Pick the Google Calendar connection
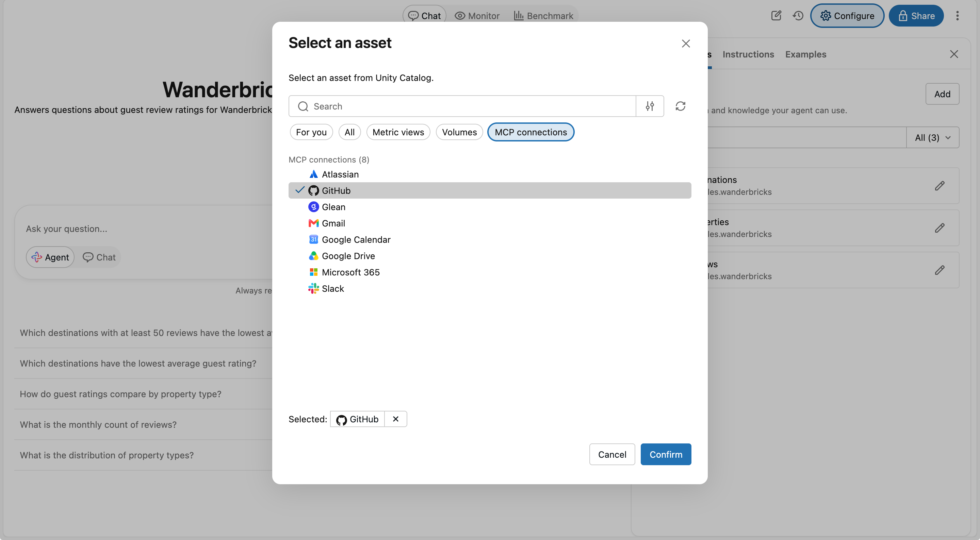The width and height of the screenshot is (980, 540). coord(490,240)
